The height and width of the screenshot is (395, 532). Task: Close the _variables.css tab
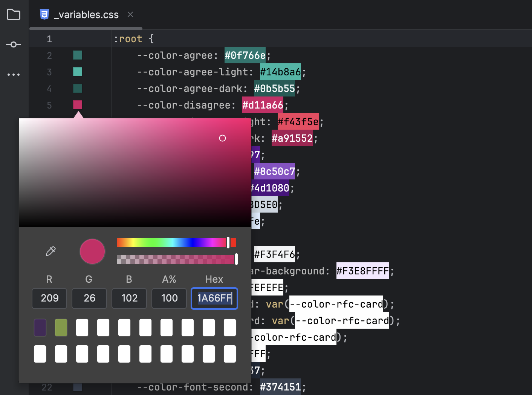pos(130,14)
